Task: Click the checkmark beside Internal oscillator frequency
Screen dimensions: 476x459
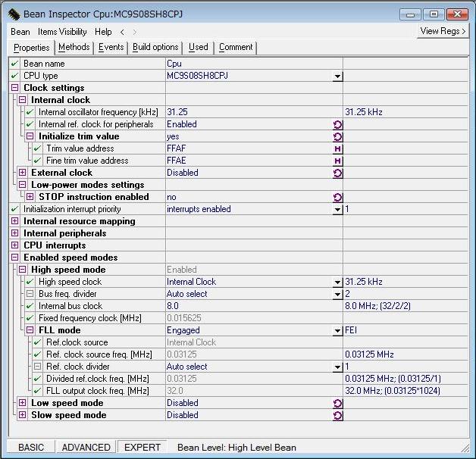Action: point(30,112)
